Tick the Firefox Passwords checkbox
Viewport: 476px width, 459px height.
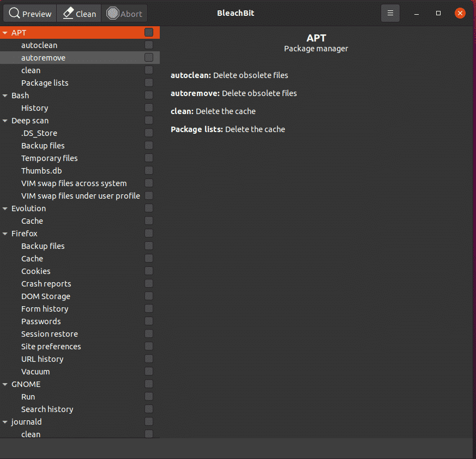coord(149,321)
